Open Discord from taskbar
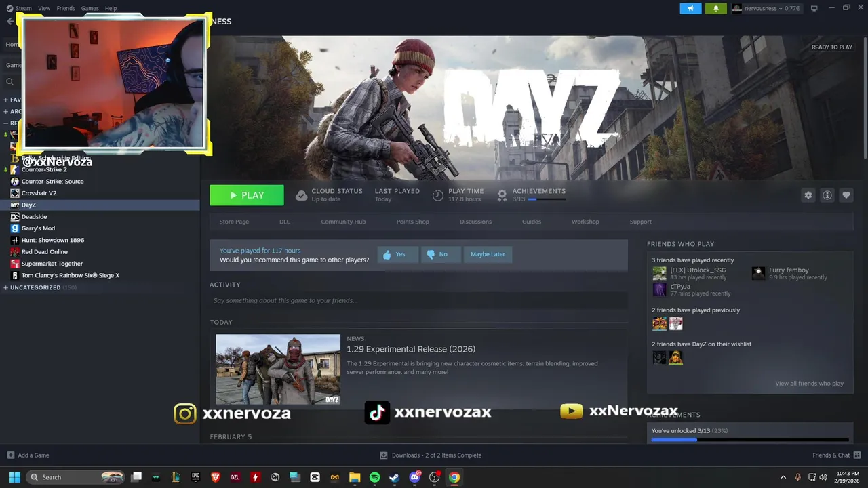 click(414, 477)
